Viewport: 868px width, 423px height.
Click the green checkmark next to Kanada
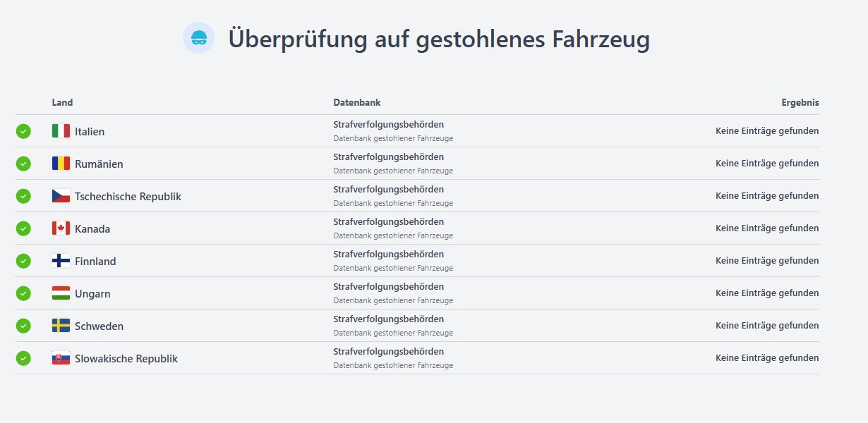(x=23, y=228)
